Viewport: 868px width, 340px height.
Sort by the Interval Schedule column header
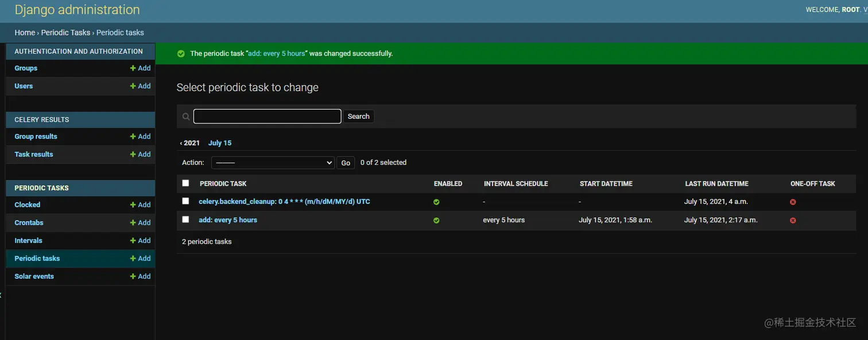(516, 184)
